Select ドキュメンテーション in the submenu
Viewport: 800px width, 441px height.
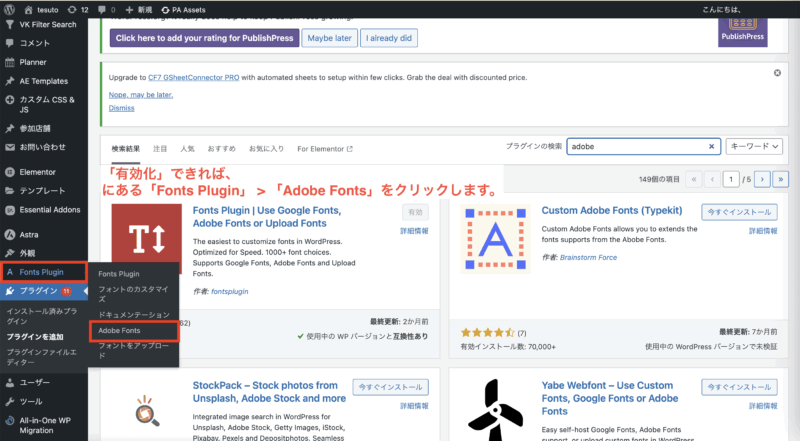tap(134, 315)
